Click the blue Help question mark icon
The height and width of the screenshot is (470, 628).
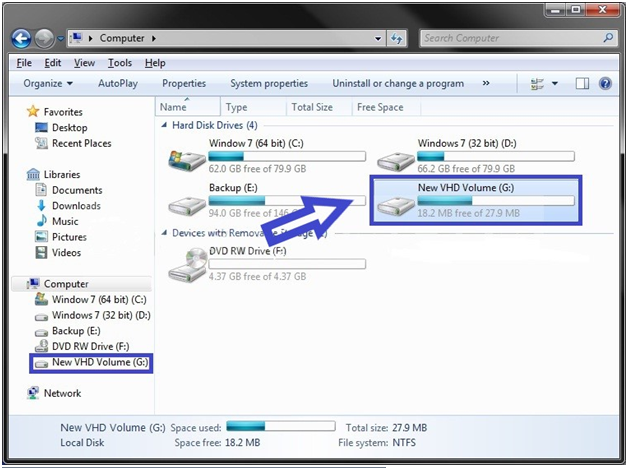[x=605, y=84]
